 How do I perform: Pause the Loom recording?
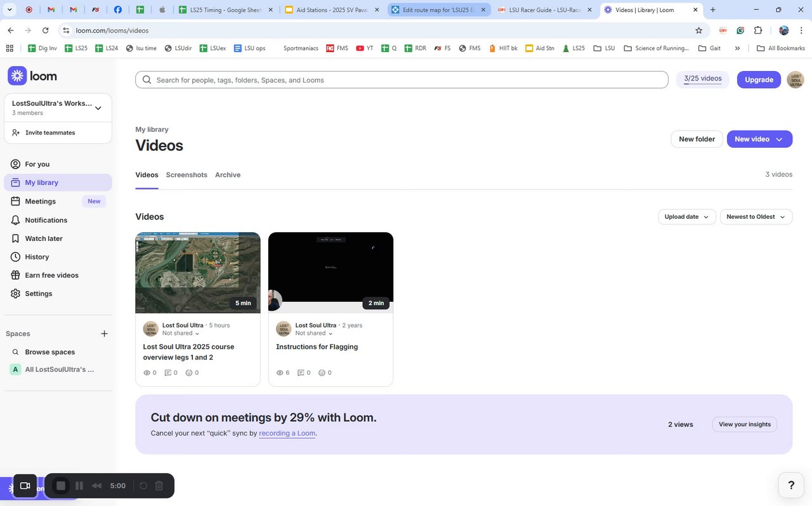pyautogui.click(x=79, y=486)
